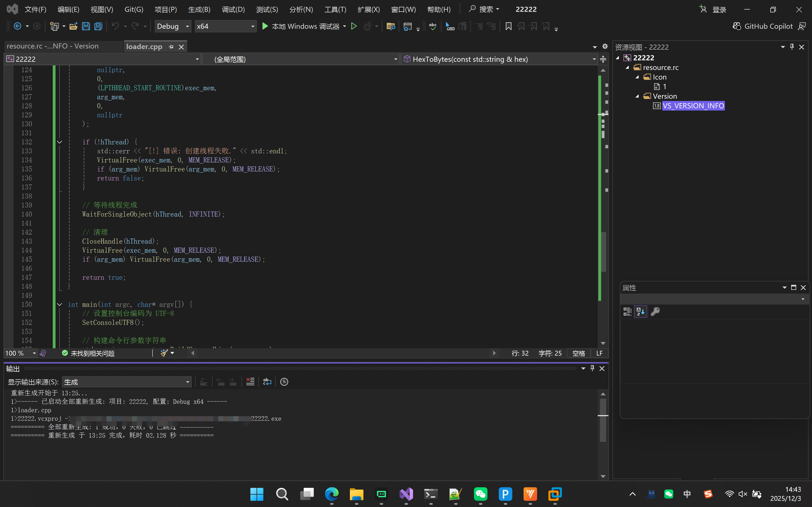Click the Save All toolbar icon
The height and width of the screenshot is (507, 812).
click(x=98, y=26)
